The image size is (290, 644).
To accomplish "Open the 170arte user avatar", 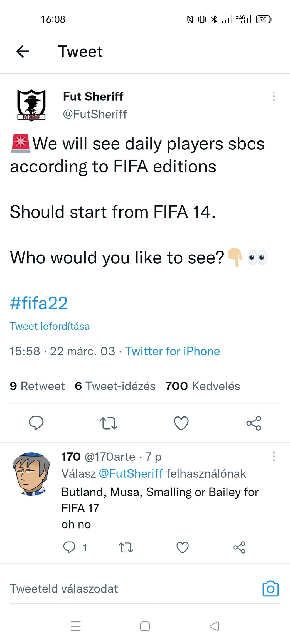I will pyautogui.click(x=31, y=474).
